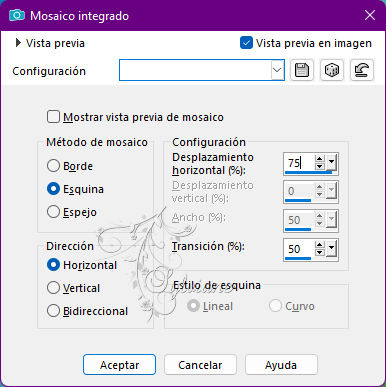Click the save preset floppy disk icon
This screenshot has width=386, height=387.
click(x=302, y=70)
